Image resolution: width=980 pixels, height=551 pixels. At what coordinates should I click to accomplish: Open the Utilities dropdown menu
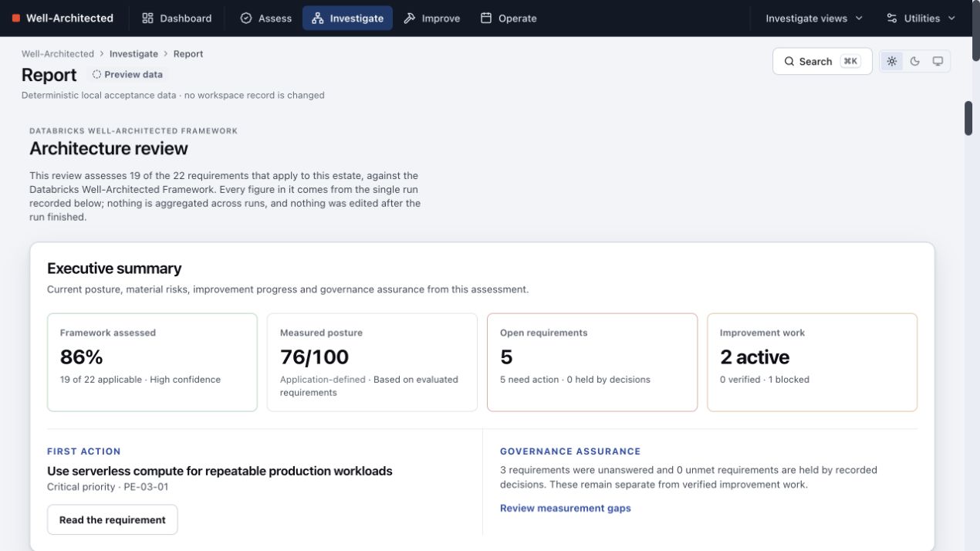coord(921,18)
